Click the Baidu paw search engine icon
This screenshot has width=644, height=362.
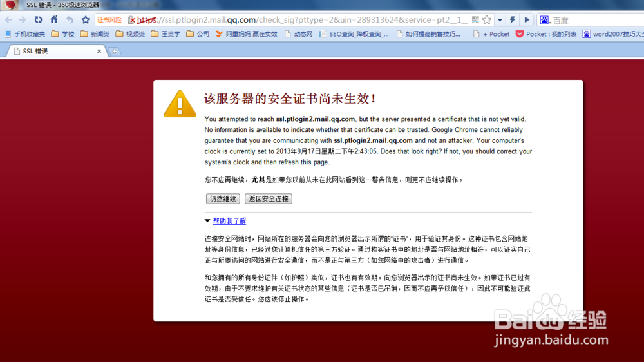(544, 20)
